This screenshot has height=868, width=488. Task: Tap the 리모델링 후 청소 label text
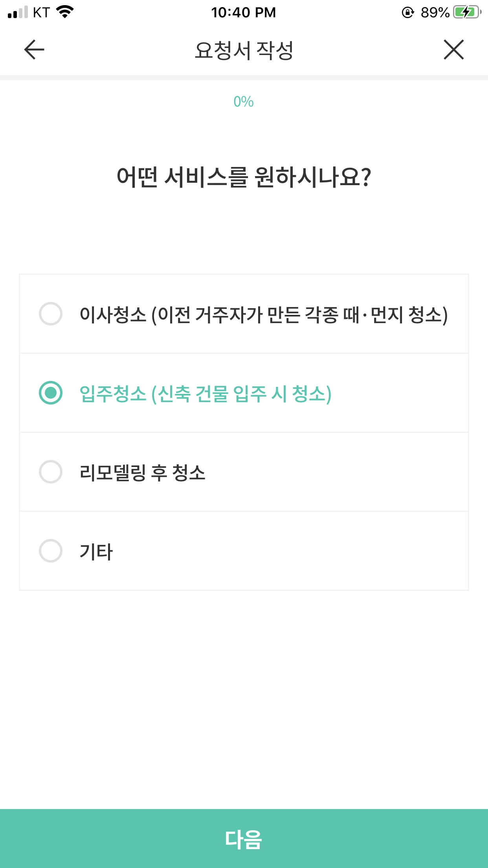coord(142,473)
